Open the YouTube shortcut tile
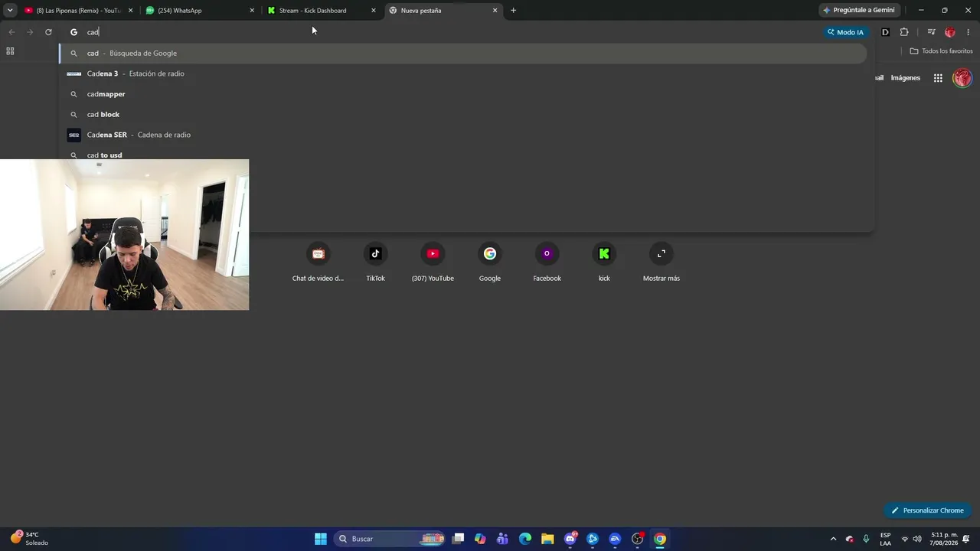980x551 pixels. (x=433, y=262)
